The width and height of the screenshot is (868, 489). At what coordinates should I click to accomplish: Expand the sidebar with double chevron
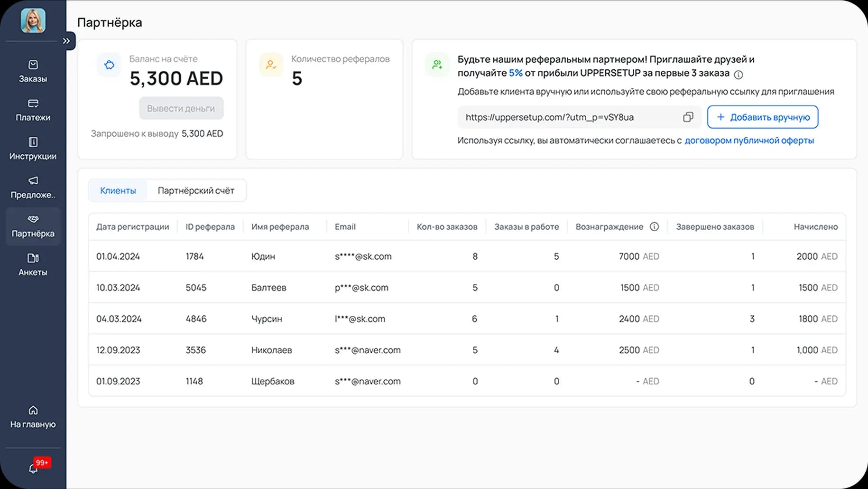click(x=66, y=41)
